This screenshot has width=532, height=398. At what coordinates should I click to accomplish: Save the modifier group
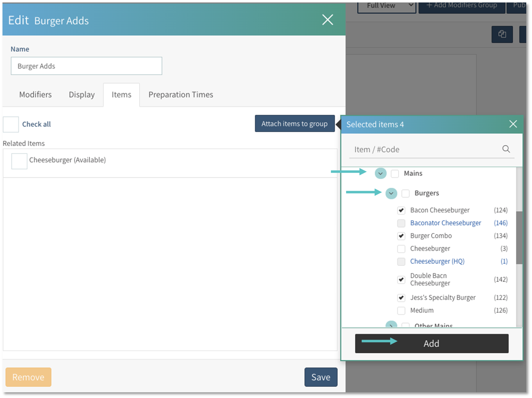[321, 377]
